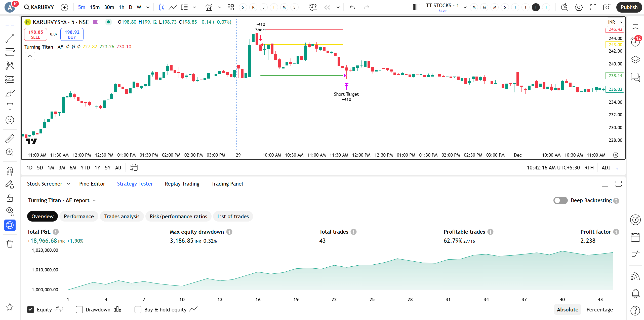Open candlestick chart type selector
This screenshot has width=644, height=320.
point(162,7)
